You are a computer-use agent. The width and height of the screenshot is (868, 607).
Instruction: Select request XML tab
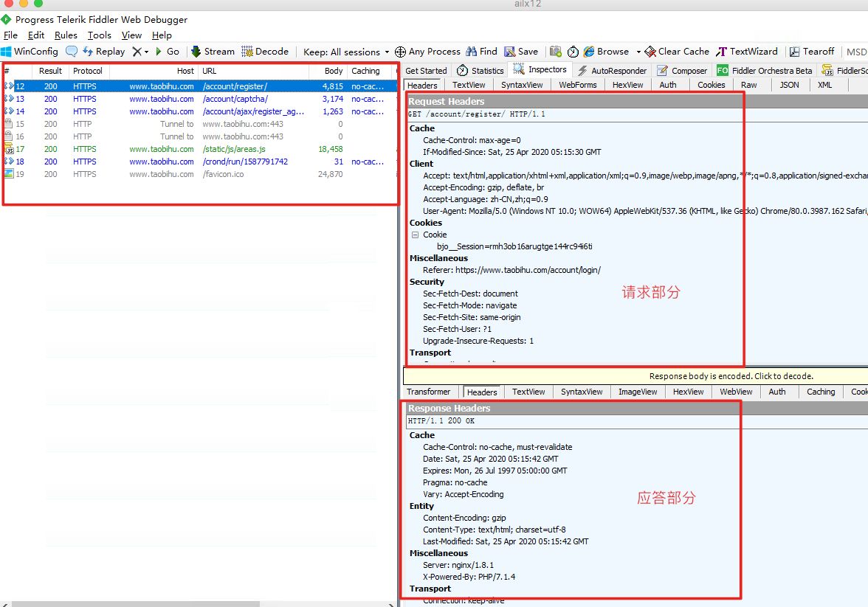(825, 86)
